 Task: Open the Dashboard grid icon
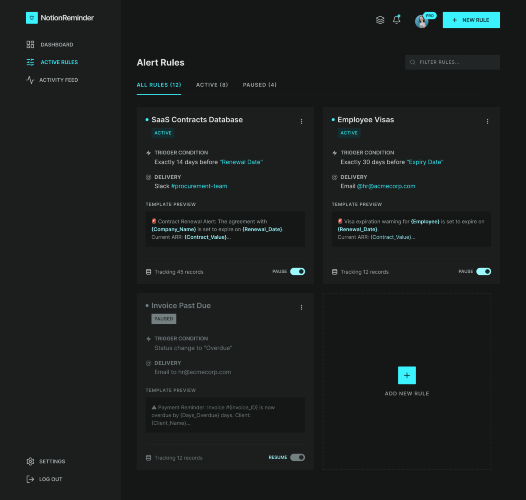coord(30,44)
